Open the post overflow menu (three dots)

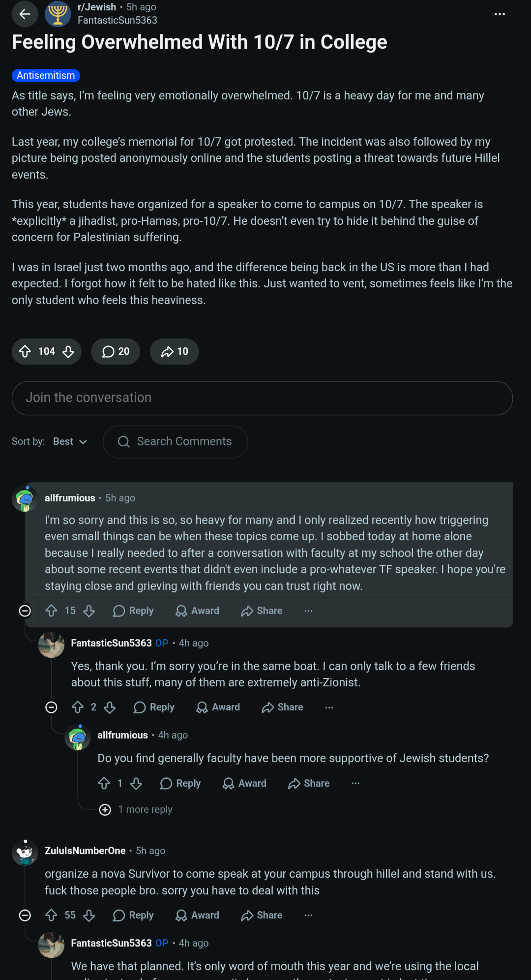click(500, 14)
